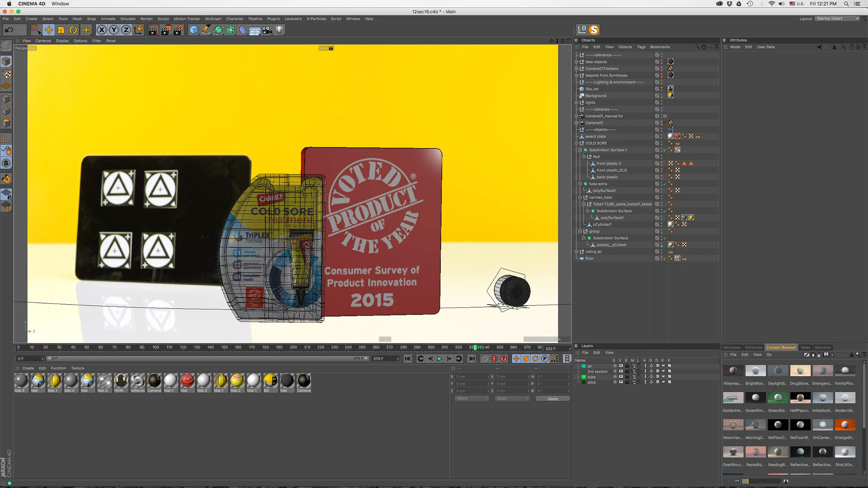This screenshot has width=868, height=488.
Task: Collapse the COLD SORE group
Action: coord(576,143)
